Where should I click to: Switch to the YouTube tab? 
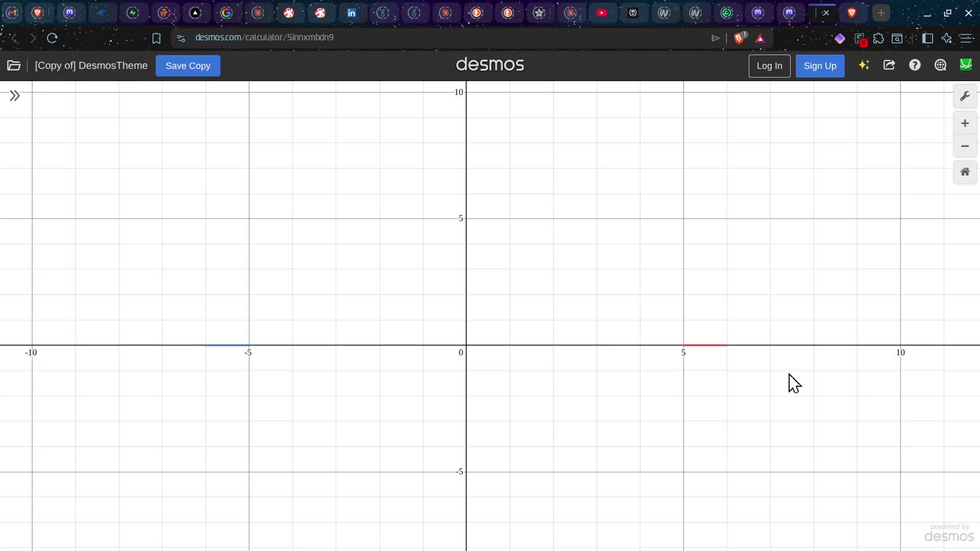pyautogui.click(x=602, y=13)
